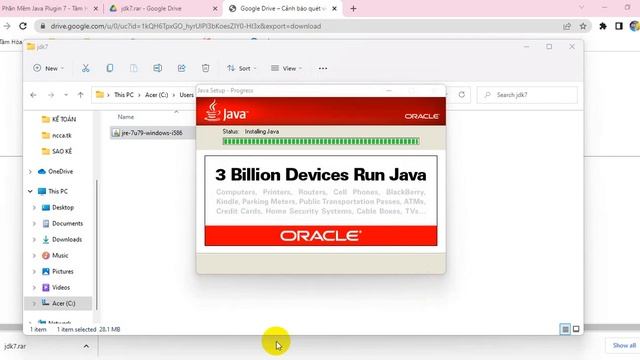This screenshot has height=360, width=640.
Task: Click jdk7.rar in the download bar
Action: click(x=16, y=346)
